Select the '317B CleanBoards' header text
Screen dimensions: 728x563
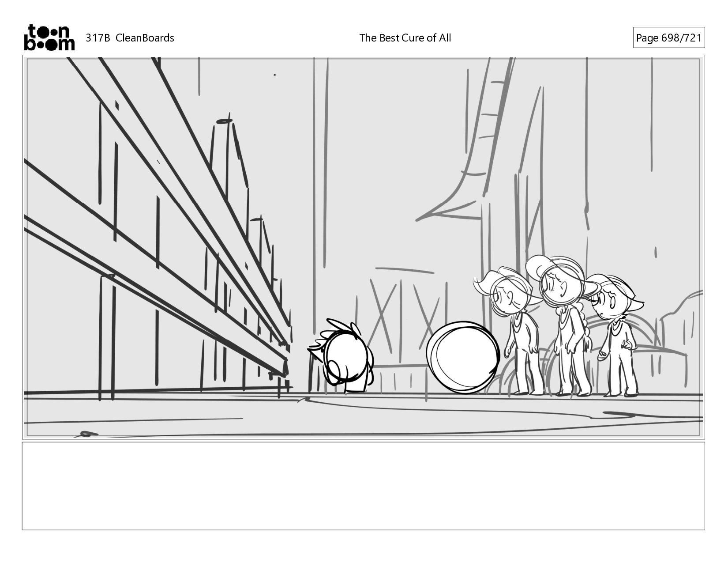[x=130, y=38]
